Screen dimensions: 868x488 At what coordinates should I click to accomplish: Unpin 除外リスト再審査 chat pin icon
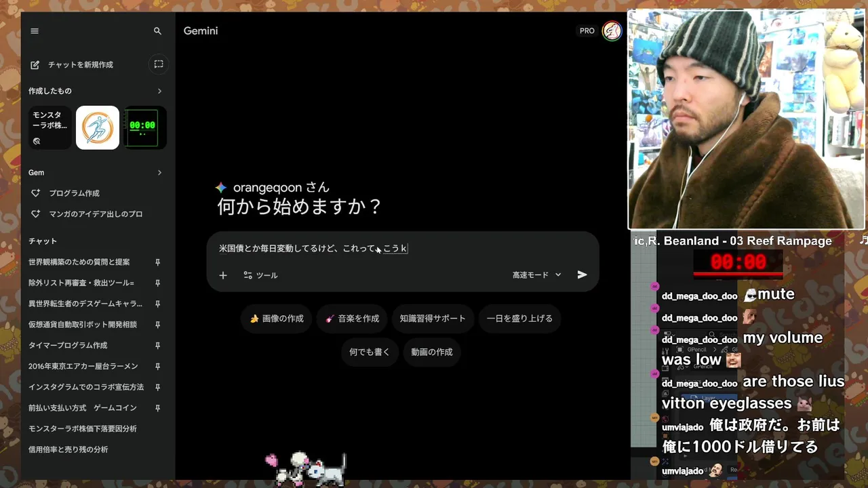[157, 283]
